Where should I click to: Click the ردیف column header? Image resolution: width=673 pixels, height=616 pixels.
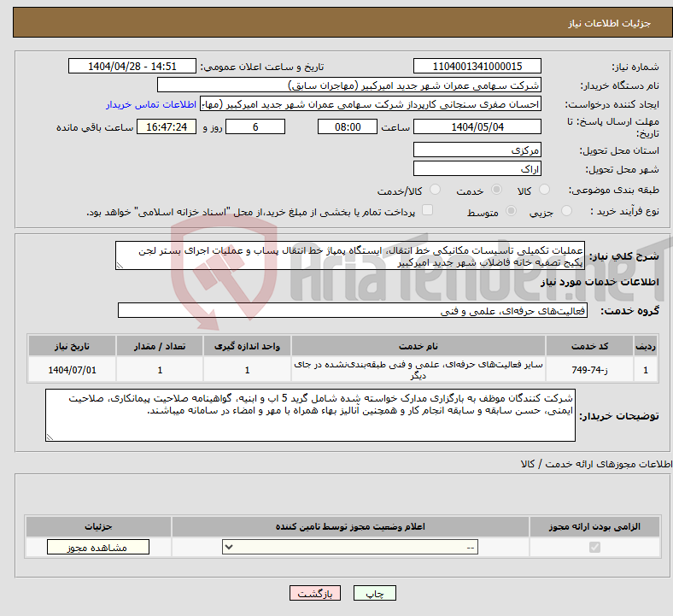tap(646, 346)
